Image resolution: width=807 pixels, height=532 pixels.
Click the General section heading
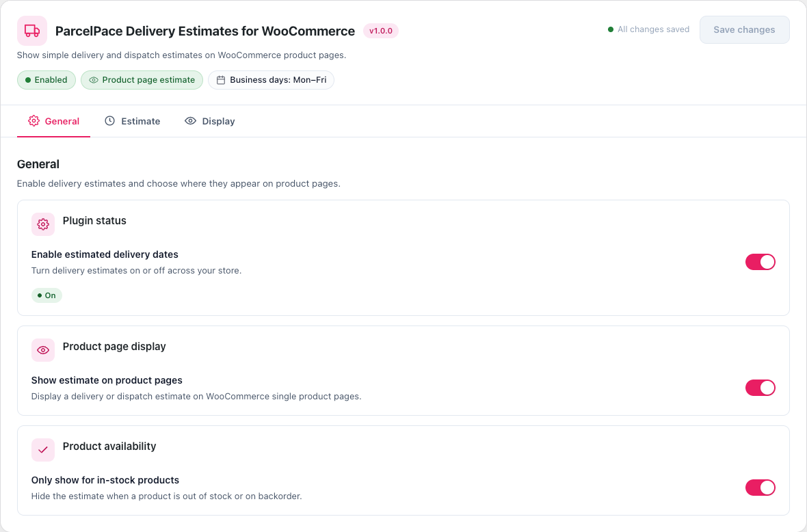tap(38, 164)
